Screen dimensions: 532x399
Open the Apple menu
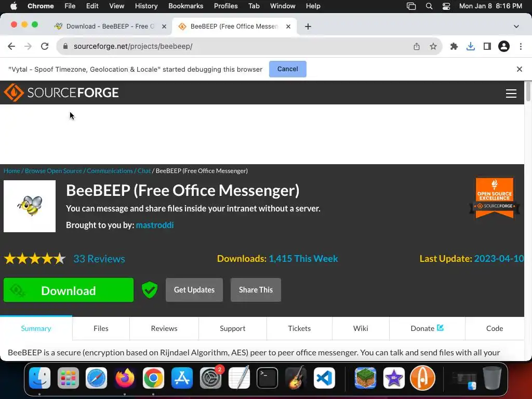tap(14, 6)
